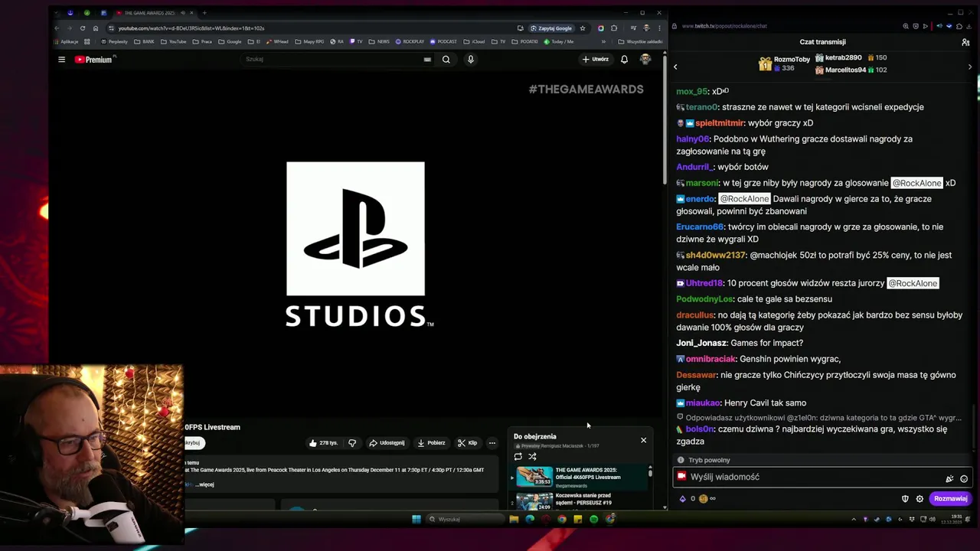Click username sh4d0wwz137 in chat

click(x=715, y=256)
